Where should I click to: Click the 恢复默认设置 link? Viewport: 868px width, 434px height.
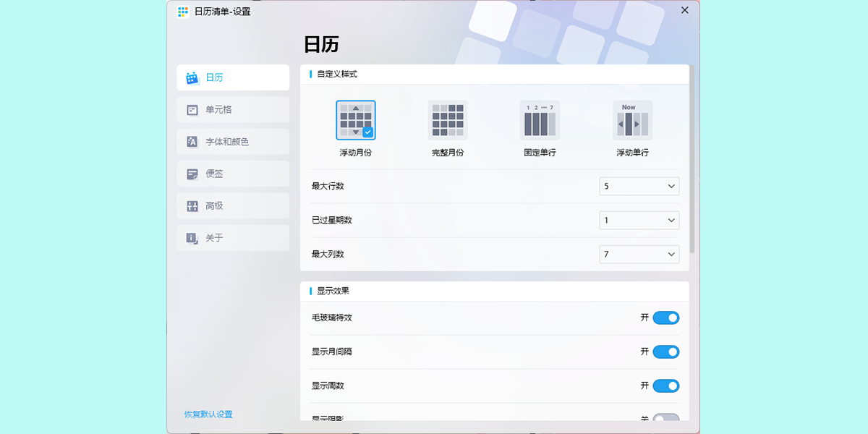coord(208,414)
